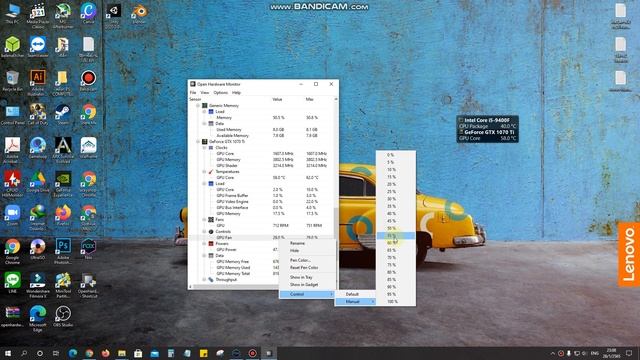640x360 pixels.
Task: Open the View menu
Action: pyautogui.click(x=205, y=93)
